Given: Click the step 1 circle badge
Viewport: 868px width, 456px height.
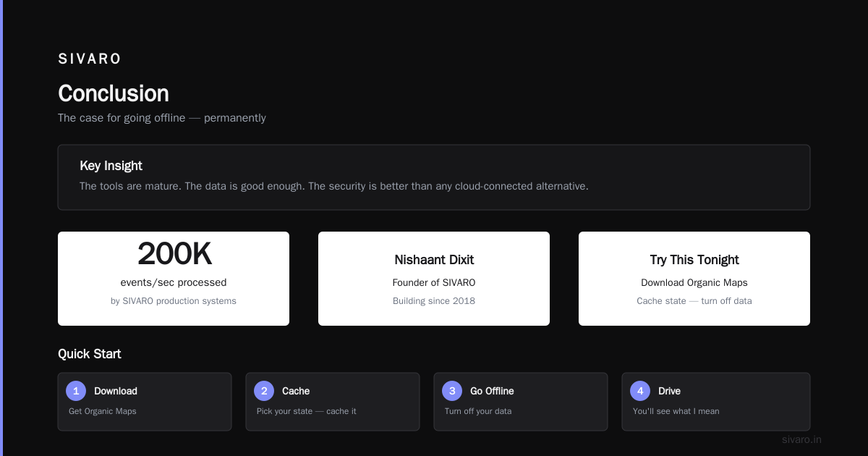Looking at the screenshot, I should click(x=76, y=391).
